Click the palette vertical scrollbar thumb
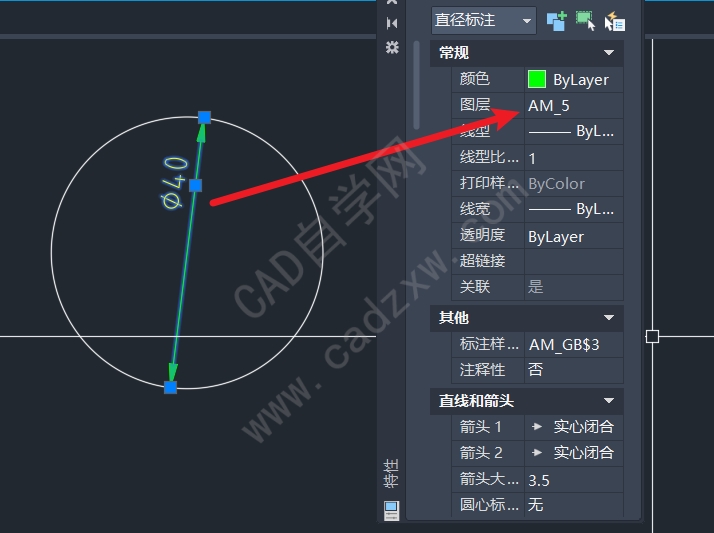Image resolution: width=714 pixels, height=533 pixels. click(x=416, y=85)
